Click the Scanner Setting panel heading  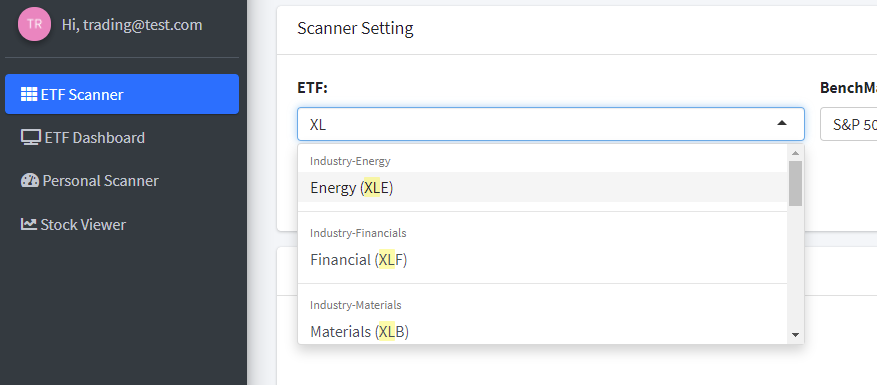pos(355,29)
